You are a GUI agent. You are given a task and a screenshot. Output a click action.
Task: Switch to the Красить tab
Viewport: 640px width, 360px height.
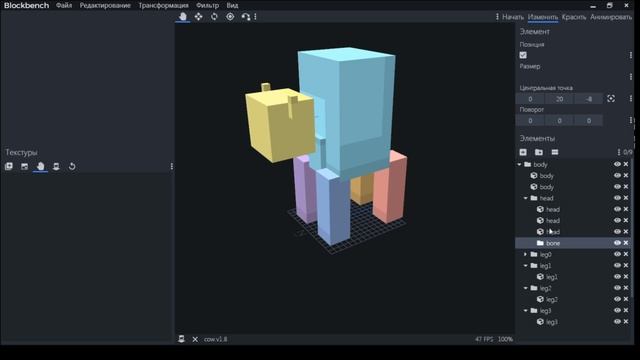click(x=574, y=17)
